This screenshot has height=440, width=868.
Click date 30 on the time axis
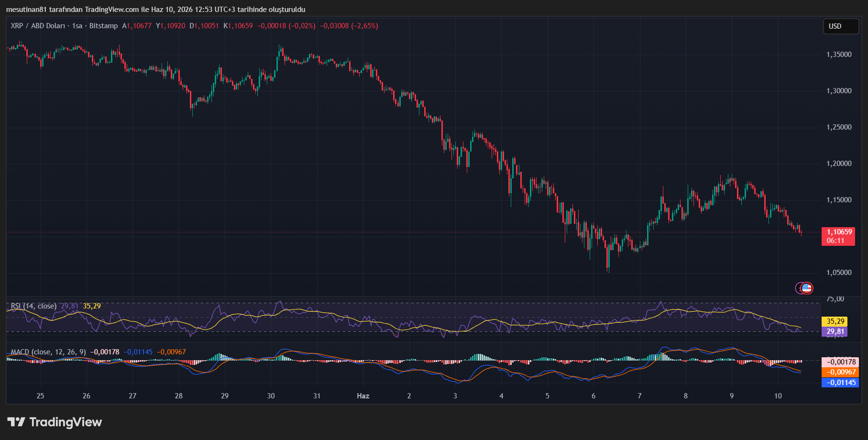point(271,396)
